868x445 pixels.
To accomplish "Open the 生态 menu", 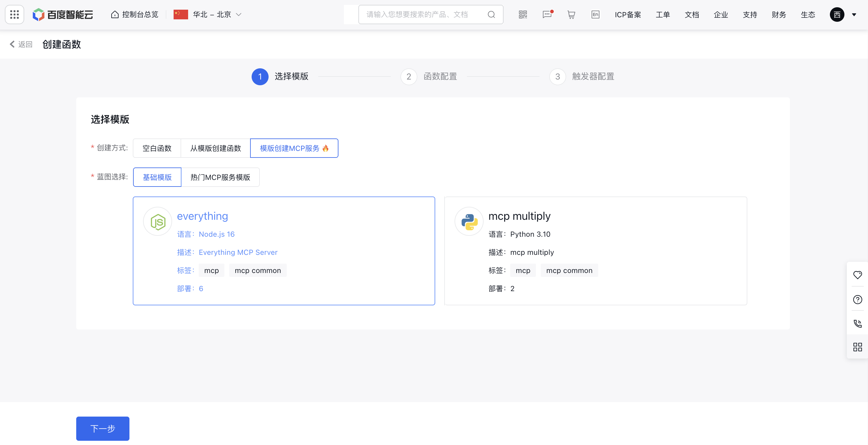I will click(x=808, y=15).
